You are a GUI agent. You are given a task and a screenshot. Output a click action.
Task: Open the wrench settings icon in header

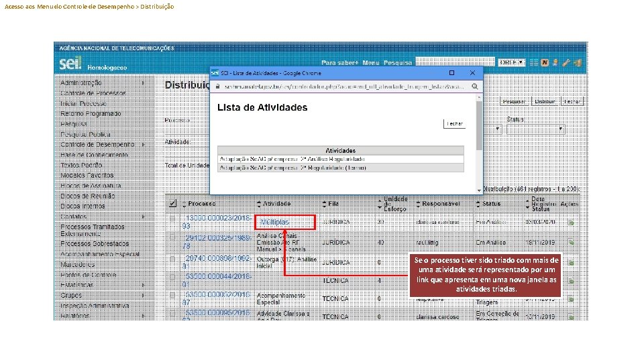click(x=566, y=63)
